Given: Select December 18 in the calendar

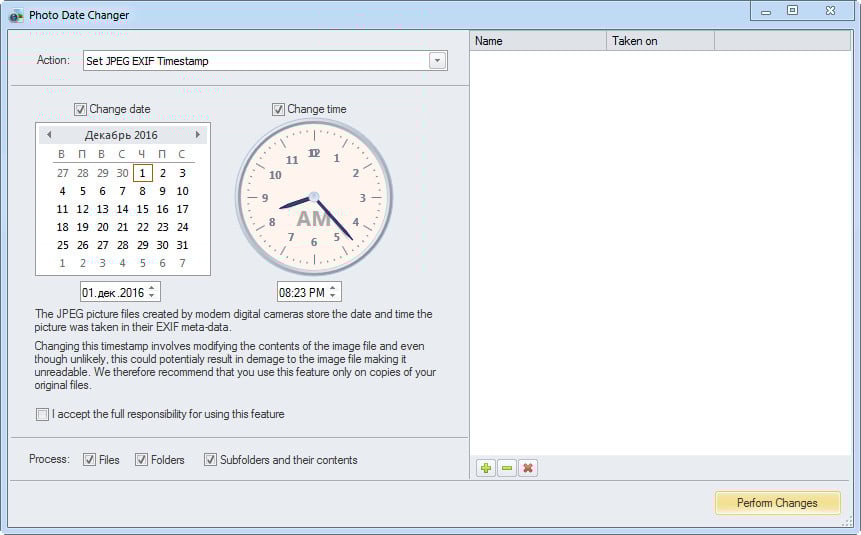Looking at the screenshot, I should pos(63,227).
